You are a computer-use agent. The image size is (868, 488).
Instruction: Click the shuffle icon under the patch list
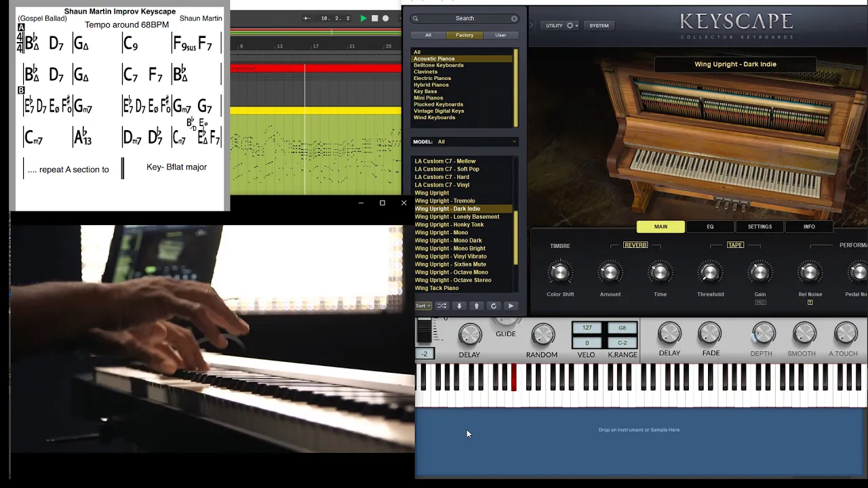[x=441, y=306]
